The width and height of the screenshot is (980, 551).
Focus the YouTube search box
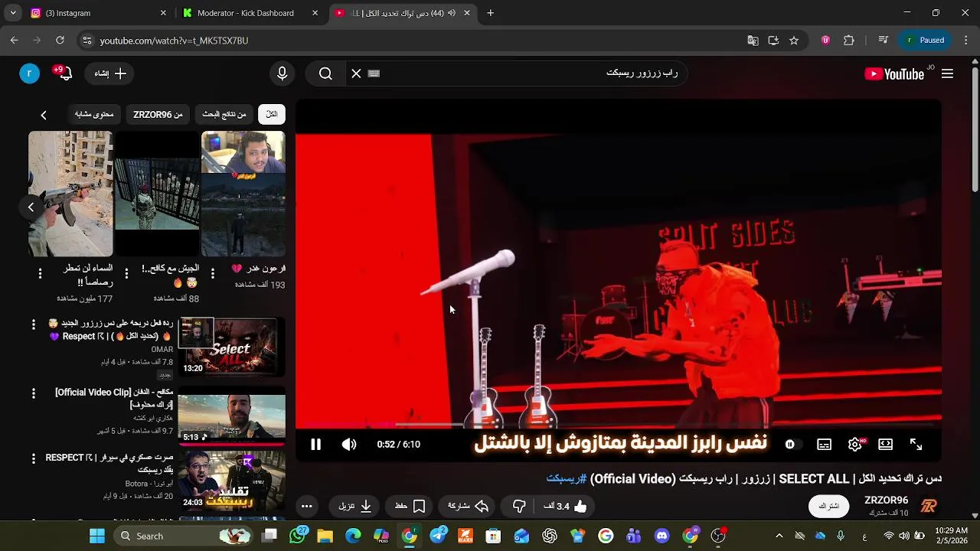click(528, 73)
